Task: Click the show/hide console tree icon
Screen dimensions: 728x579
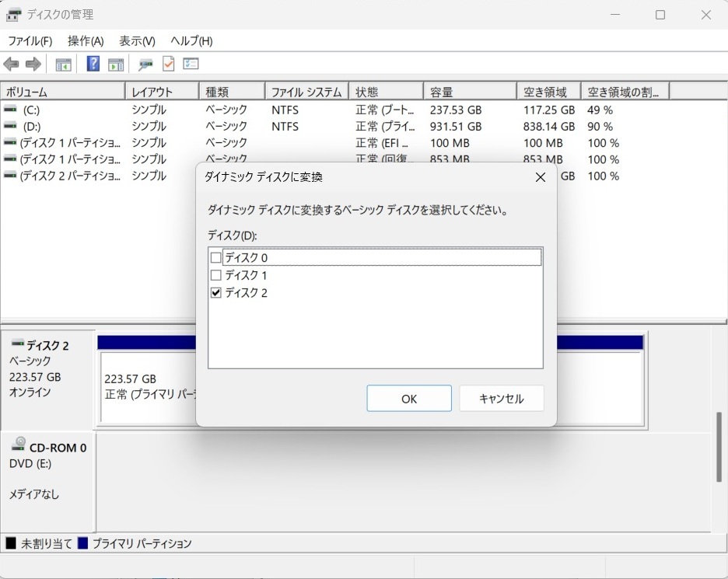Action: pos(63,65)
